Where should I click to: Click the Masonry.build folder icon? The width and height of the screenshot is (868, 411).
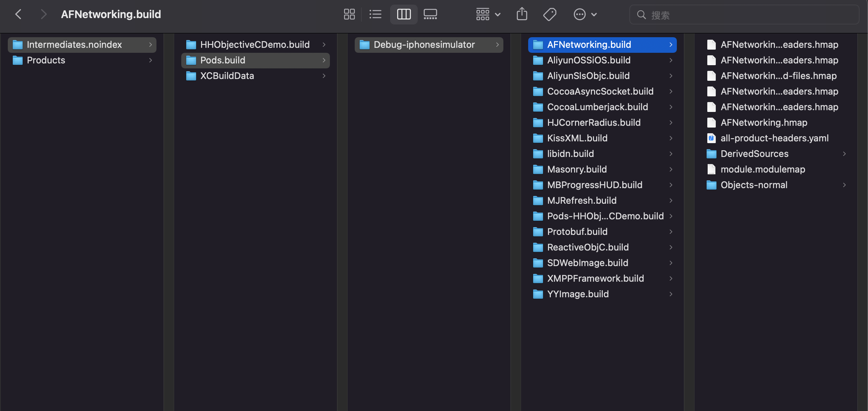pyautogui.click(x=538, y=169)
